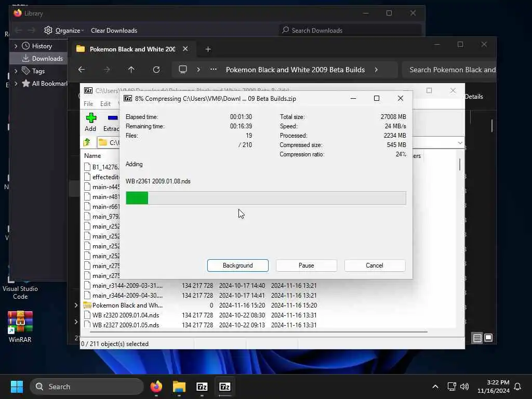Expand All Bookmarks in Library sidebar
Image resolution: width=532 pixels, height=399 pixels.
tap(16, 84)
